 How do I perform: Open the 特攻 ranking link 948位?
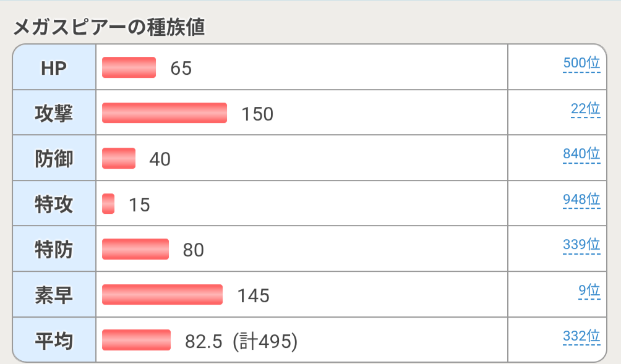tap(581, 200)
